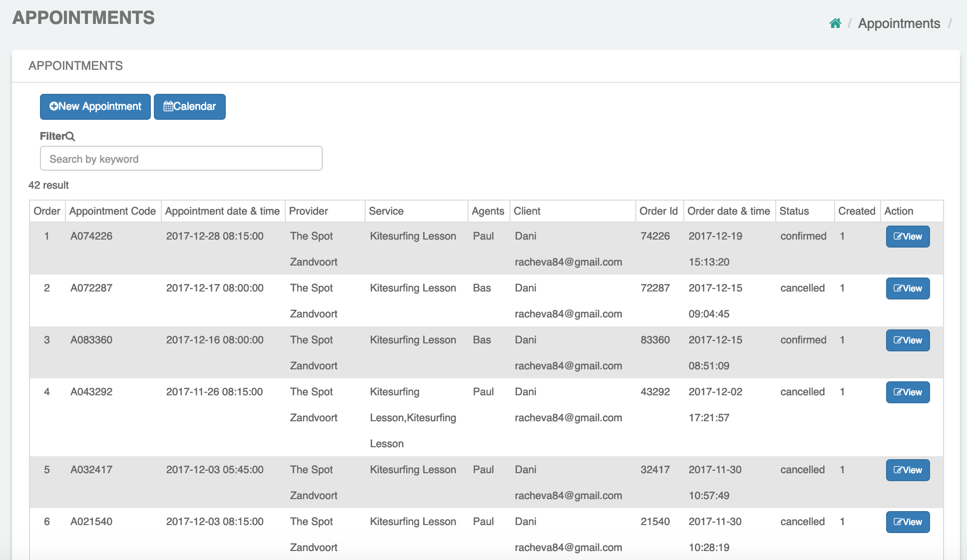Click the Order Id column header

coord(658,211)
